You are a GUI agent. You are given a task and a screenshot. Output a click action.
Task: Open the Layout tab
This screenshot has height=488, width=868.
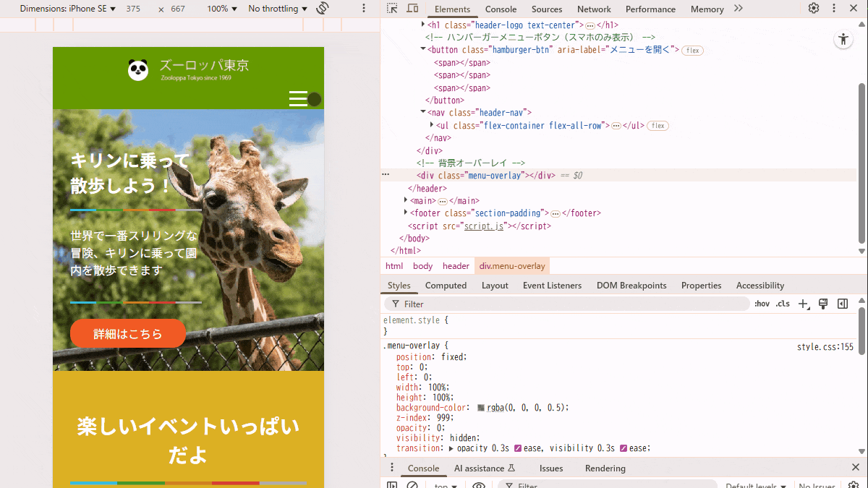tap(495, 286)
